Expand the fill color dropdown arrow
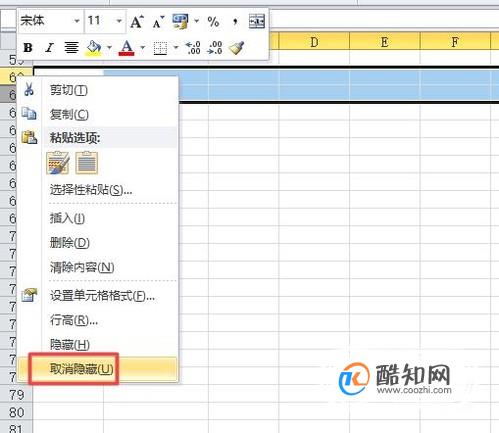 [x=109, y=48]
